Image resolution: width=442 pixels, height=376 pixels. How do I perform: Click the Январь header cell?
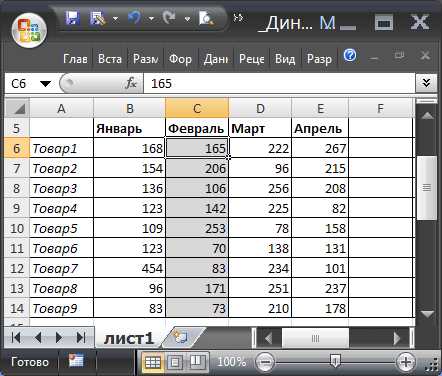(129, 128)
